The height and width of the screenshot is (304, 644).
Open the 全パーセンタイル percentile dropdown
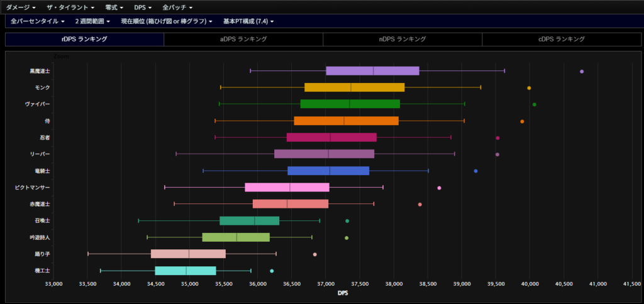(x=37, y=21)
